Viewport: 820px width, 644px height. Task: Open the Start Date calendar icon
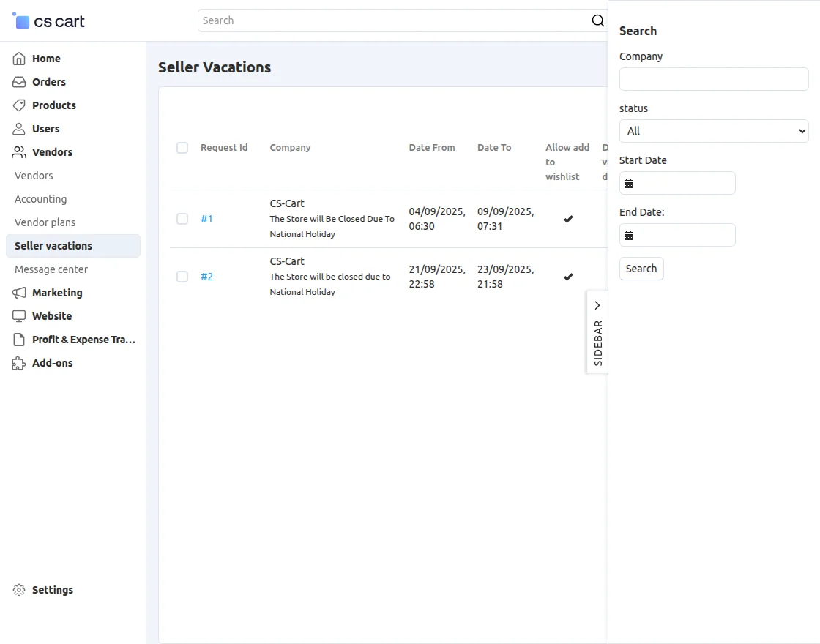point(628,184)
